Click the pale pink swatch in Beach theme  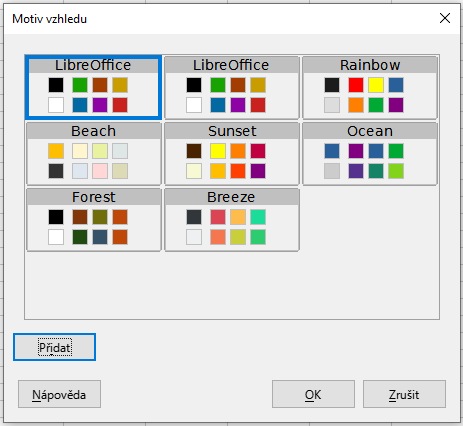pyautogui.click(x=100, y=171)
